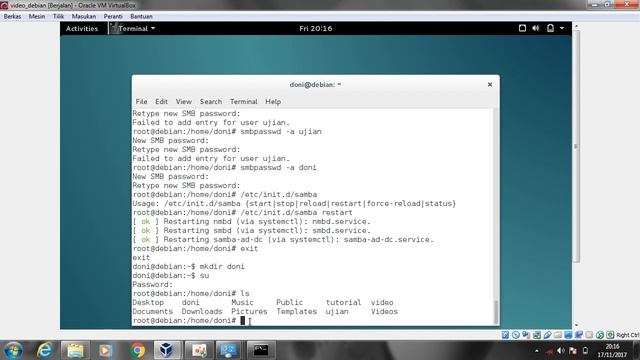Click the Show desktop strip after the clock
The image size is (640, 360).
coord(636,350)
